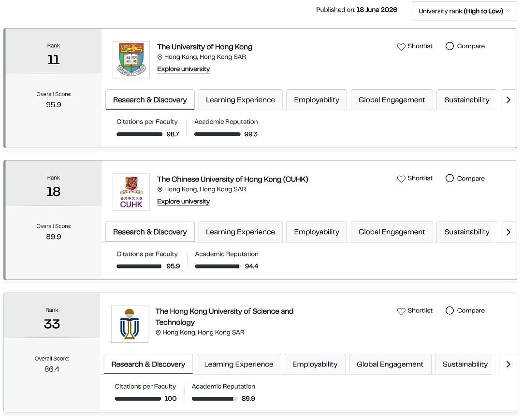The height and width of the screenshot is (420, 522).
Task: Open the University of Hong Kong crest logo
Action: pyautogui.click(x=131, y=59)
